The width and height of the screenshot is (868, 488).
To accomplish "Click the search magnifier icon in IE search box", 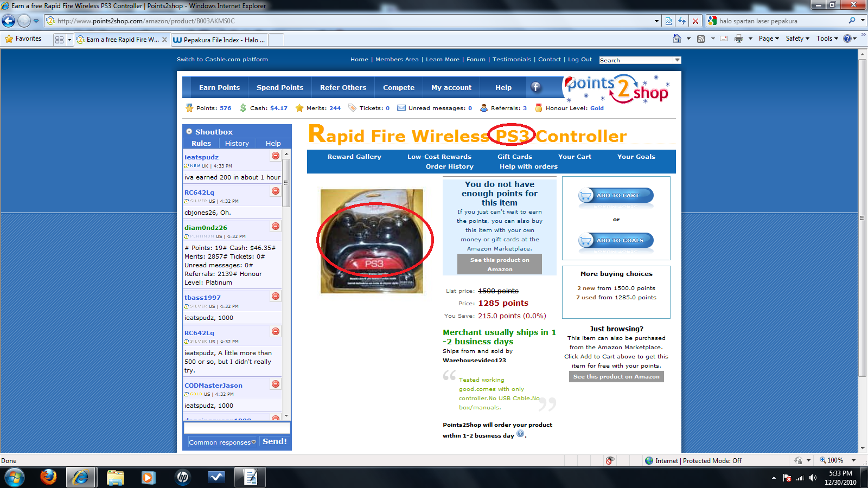I will coord(852,21).
